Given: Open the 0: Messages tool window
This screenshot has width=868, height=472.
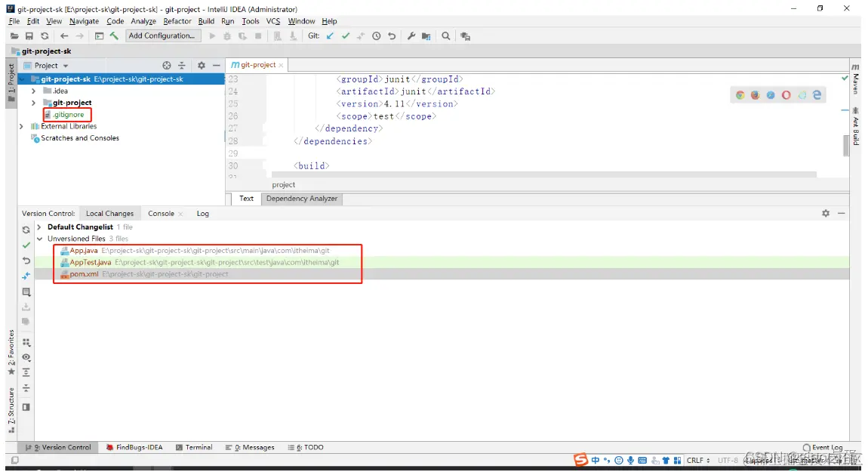Looking at the screenshot, I should tap(250, 447).
